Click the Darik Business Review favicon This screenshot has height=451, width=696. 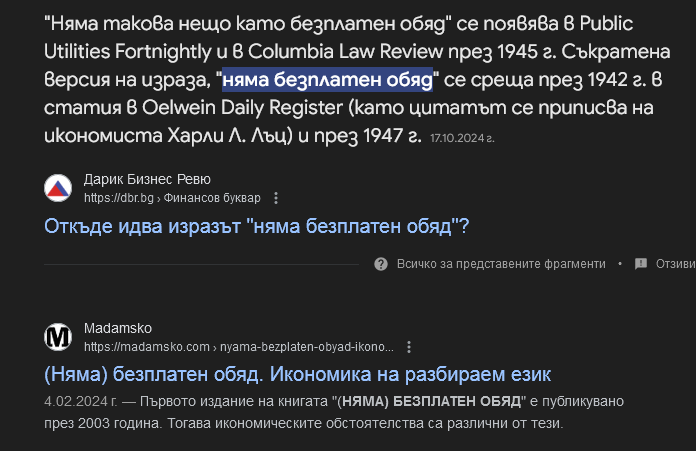point(59,188)
